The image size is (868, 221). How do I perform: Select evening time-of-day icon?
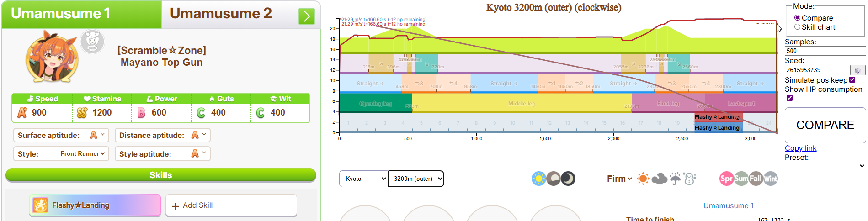554,179
